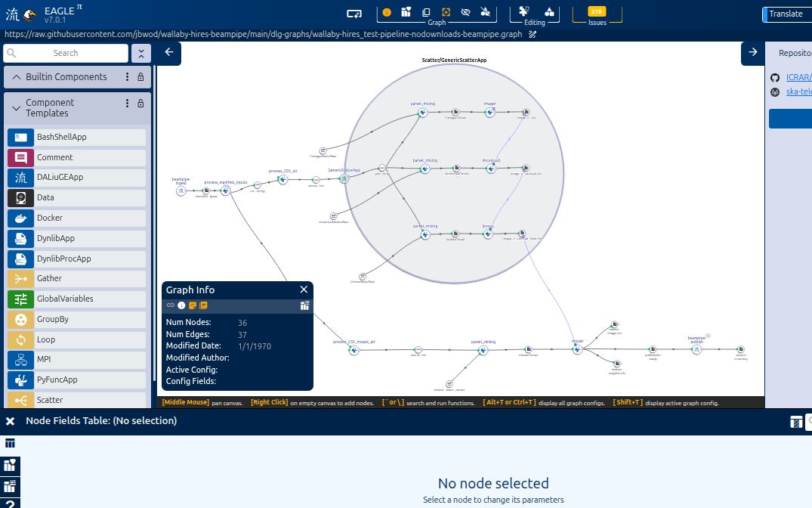Click the table columns icon below Node Fields
This screenshot has height=508, width=812.
[10, 443]
